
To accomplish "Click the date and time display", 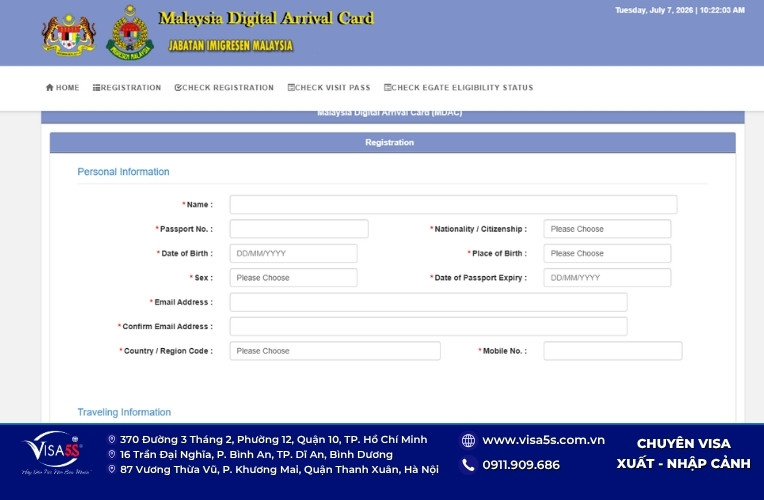I will coord(680,10).
